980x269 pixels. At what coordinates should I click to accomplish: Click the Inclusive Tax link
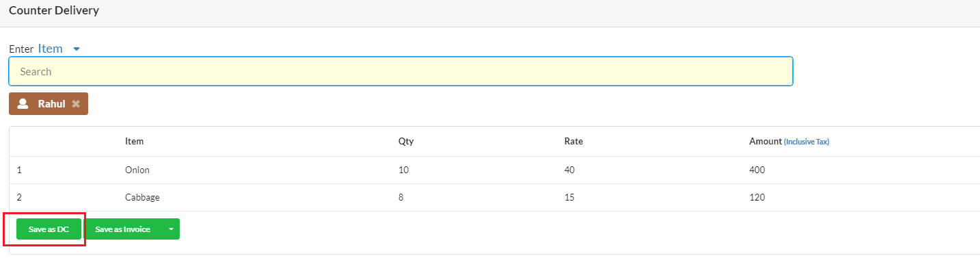(x=806, y=142)
